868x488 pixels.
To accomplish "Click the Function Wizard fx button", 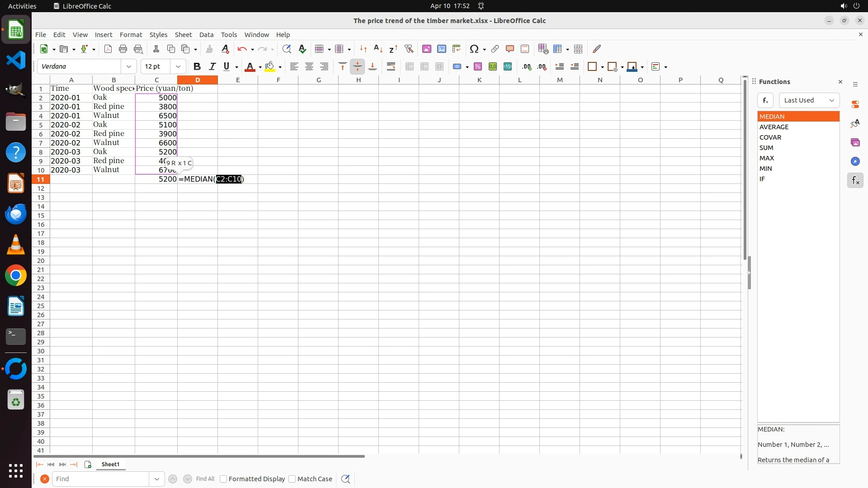I will tap(765, 100).
